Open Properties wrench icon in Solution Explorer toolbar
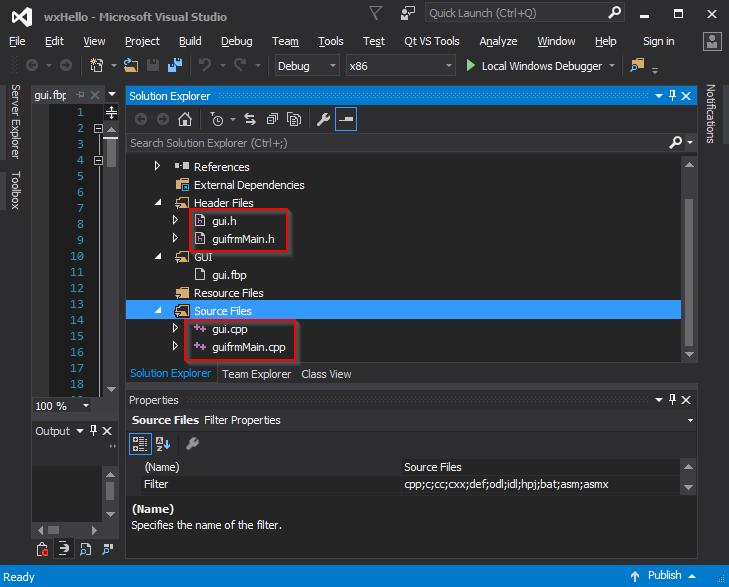729x587 pixels. tap(323, 119)
